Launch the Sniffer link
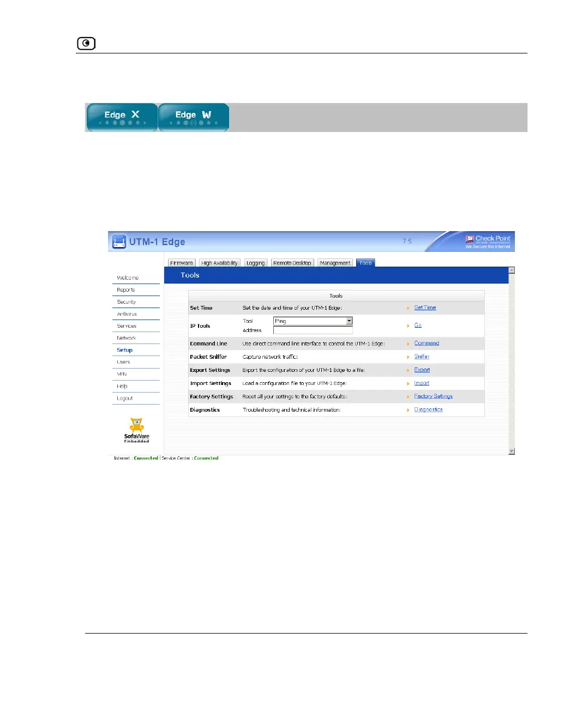This screenshot has width=588, height=711. pos(422,357)
